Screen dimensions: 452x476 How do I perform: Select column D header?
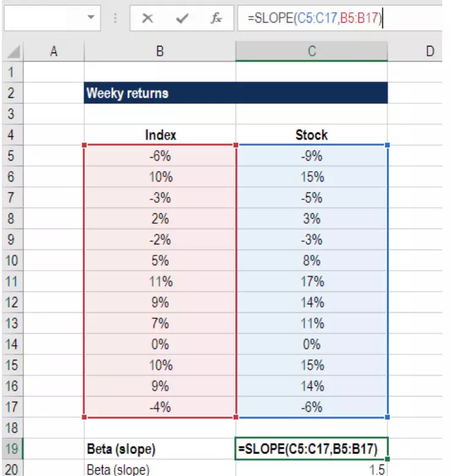(x=415, y=51)
